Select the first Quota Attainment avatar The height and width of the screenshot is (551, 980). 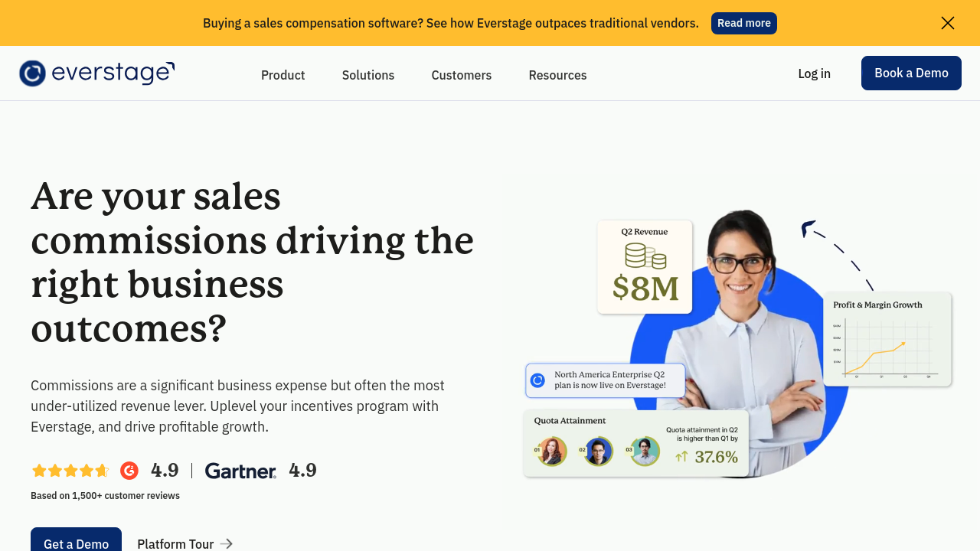click(551, 452)
